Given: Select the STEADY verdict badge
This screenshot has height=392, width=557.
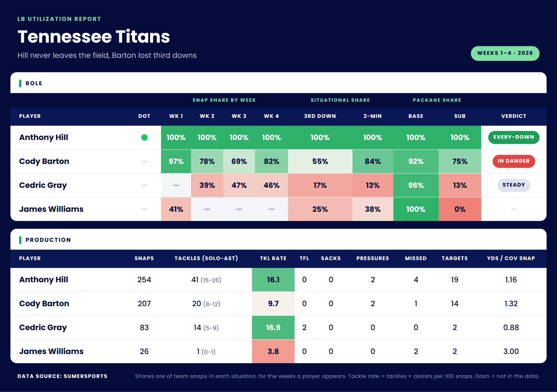Looking at the screenshot, I should tap(514, 185).
